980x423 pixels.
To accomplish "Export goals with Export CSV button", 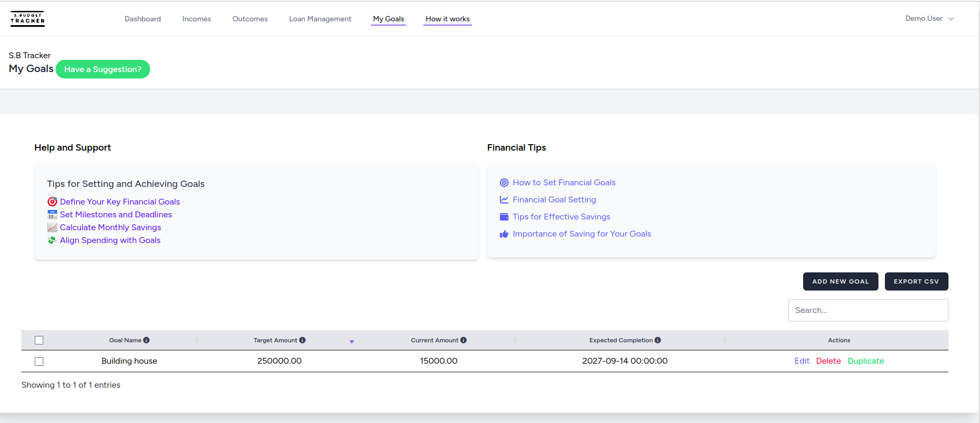I will click(916, 281).
